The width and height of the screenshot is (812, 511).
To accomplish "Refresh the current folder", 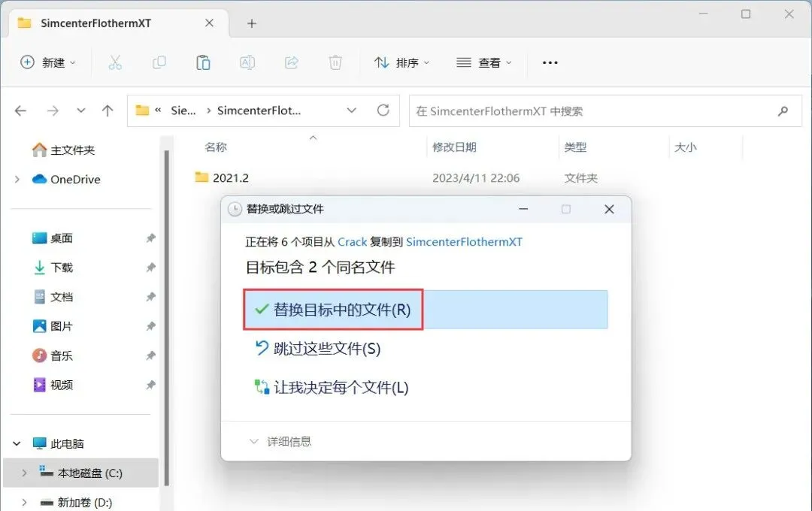I will tap(383, 110).
